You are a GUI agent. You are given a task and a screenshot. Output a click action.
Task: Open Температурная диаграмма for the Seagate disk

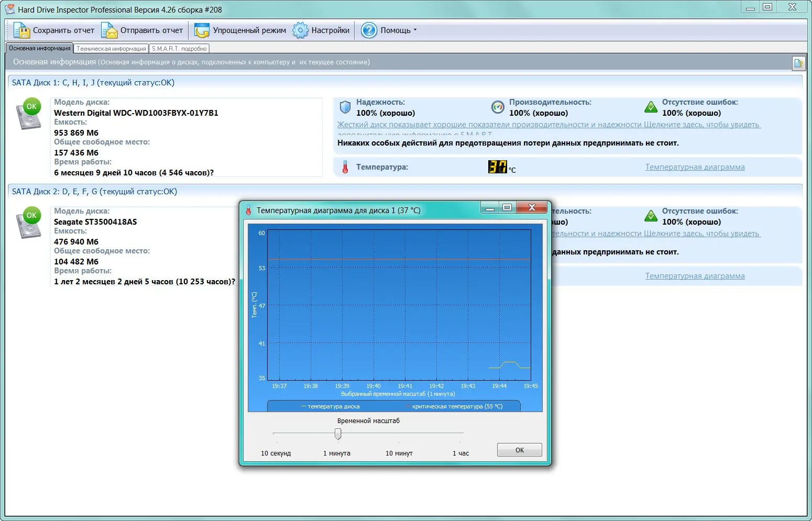[x=695, y=276]
